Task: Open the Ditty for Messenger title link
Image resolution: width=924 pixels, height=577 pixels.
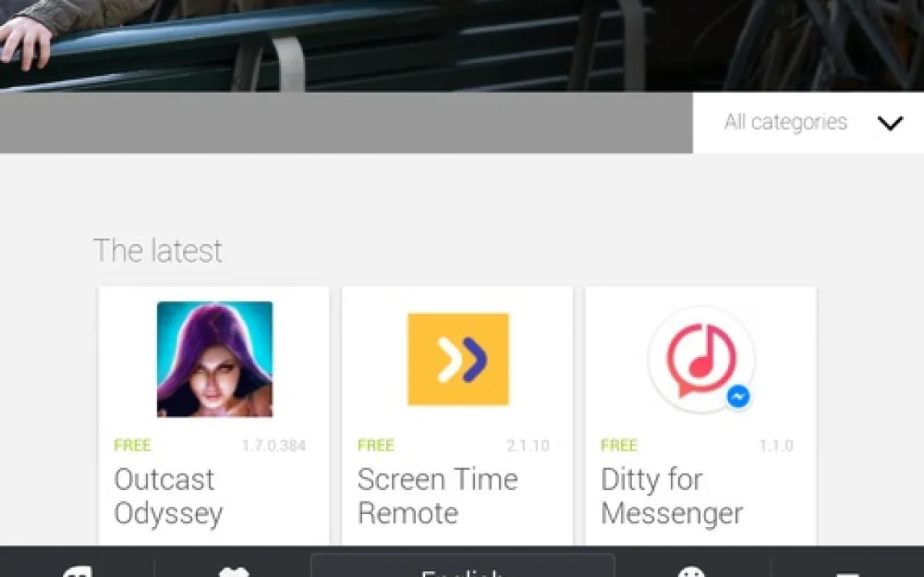Action: tap(671, 496)
